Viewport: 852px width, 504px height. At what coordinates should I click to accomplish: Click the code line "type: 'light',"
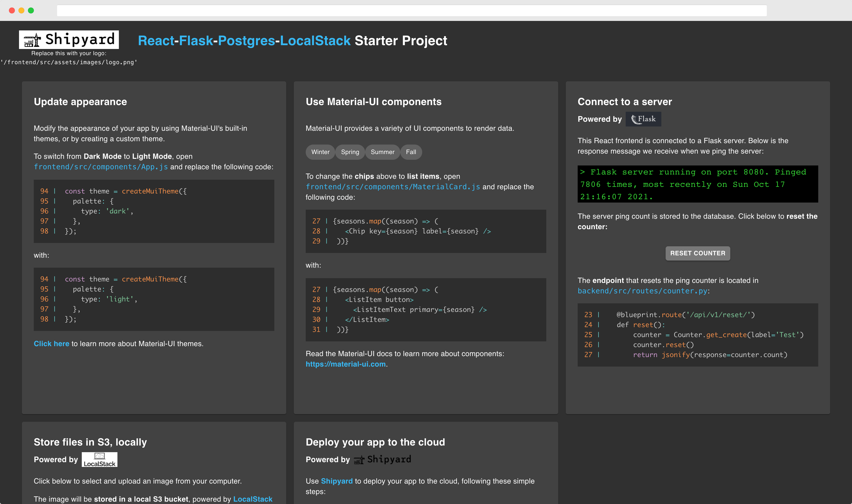(x=109, y=299)
